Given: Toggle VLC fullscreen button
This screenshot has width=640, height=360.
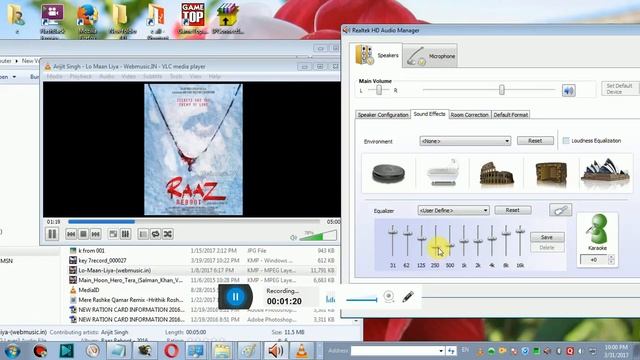Looking at the screenshot, I should click(x=113, y=234).
